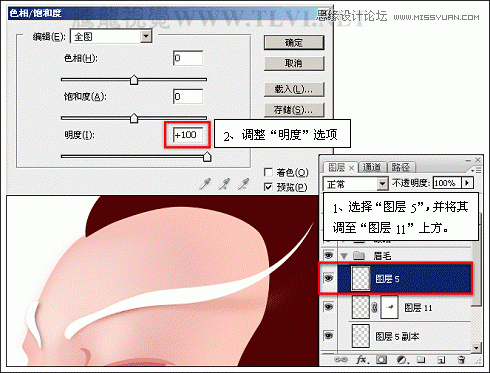The image size is (490, 373).
Task: Click the 载入(L)... load button
Action: [294, 89]
